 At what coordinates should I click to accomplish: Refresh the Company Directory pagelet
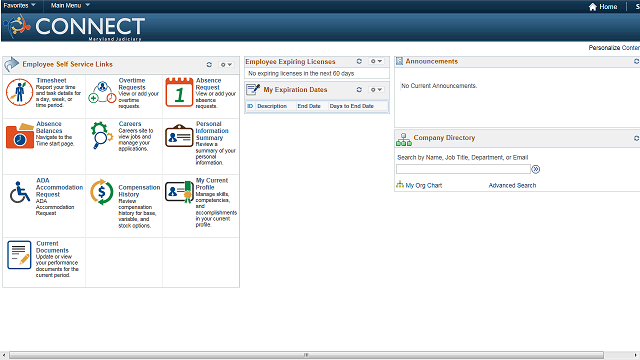coord(636,138)
